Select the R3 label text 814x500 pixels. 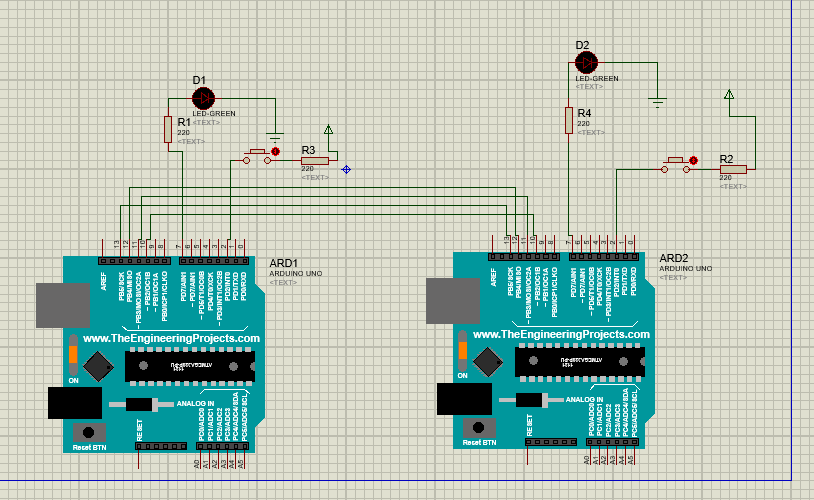pyautogui.click(x=308, y=151)
